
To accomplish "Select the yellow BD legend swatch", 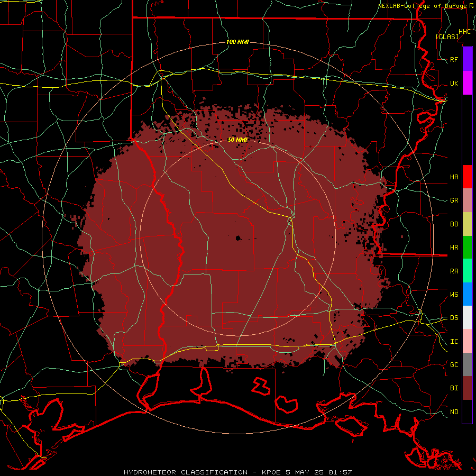I will coord(467,224).
